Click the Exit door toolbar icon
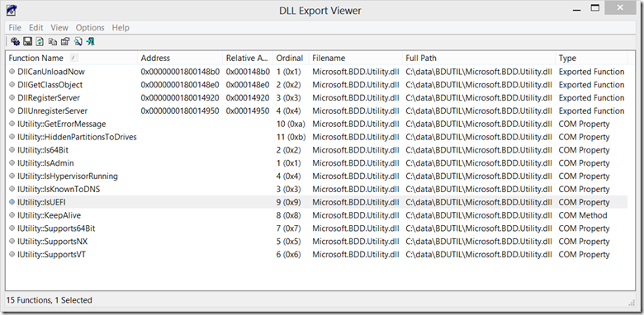644x315 pixels. [x=91, y=41]
